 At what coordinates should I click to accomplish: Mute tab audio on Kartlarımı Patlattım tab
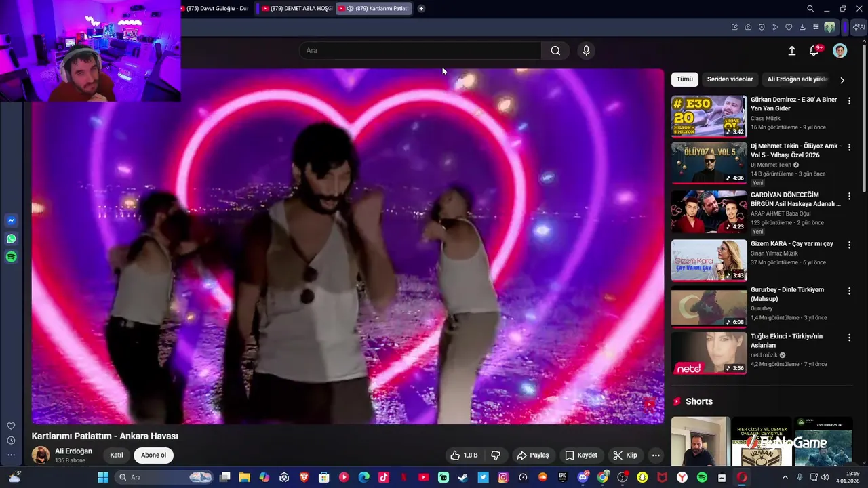click(x=350, y=9)
